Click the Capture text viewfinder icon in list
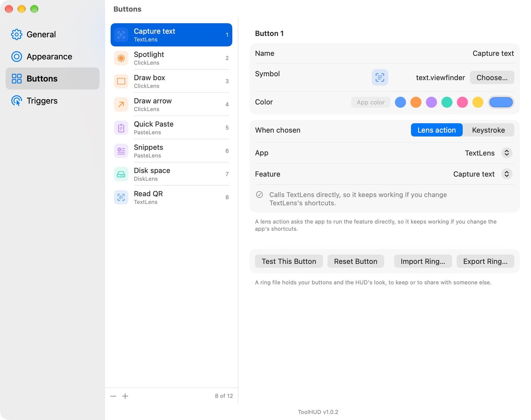Image resolution: width=531 pixels, height=420 pixels. [x=121, y=35]
